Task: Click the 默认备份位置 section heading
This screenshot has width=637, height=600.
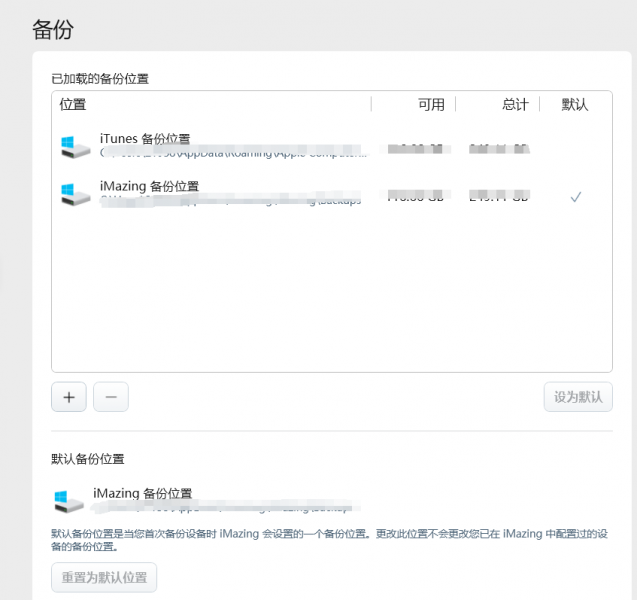Action: pos(88,459)
